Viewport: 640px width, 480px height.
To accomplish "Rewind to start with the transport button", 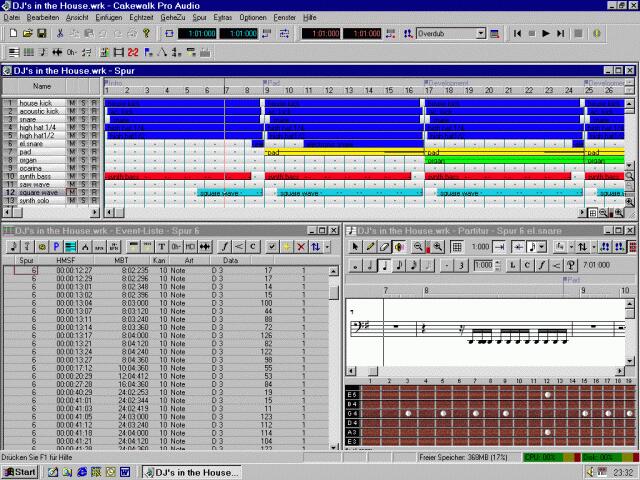I will 517,33.
